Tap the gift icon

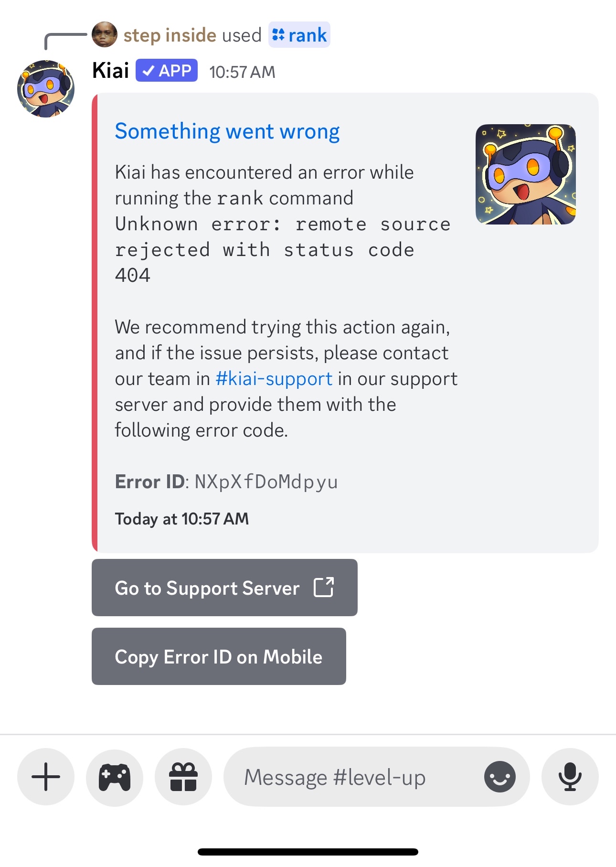pyautogui.click(x=183, y=777)
